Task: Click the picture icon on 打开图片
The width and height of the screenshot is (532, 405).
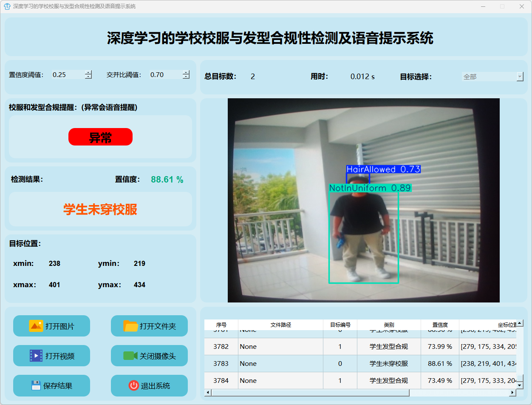Action: coord(36,326)
